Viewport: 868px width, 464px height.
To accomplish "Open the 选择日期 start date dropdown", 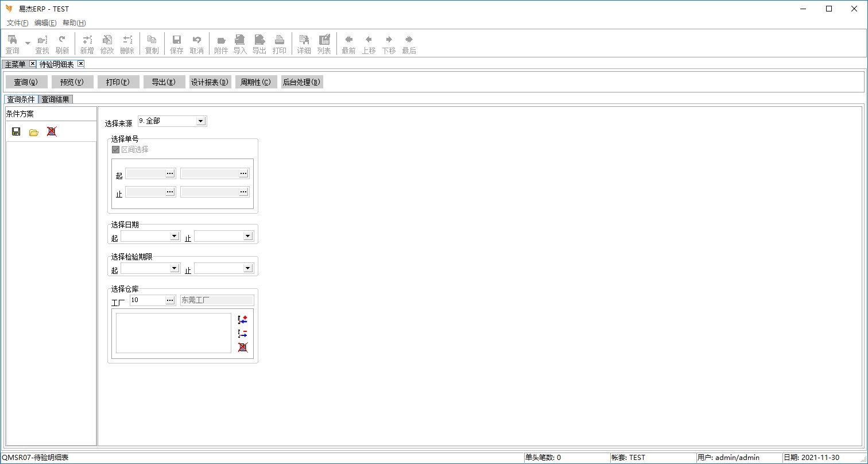I will [x=175, y=236].
